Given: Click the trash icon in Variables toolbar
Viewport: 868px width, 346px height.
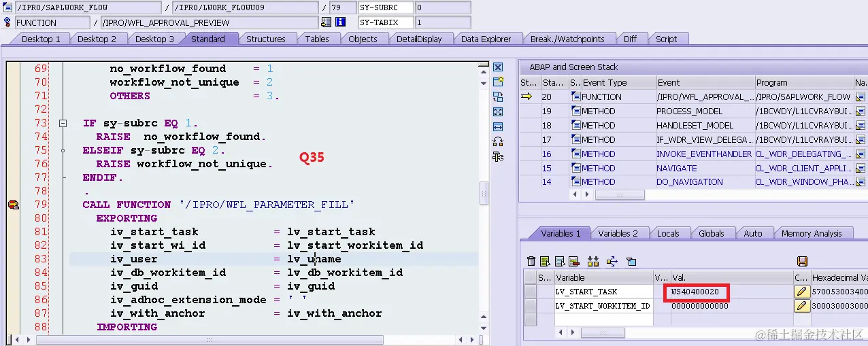Looking at the screenshot, I should (531, 261).
